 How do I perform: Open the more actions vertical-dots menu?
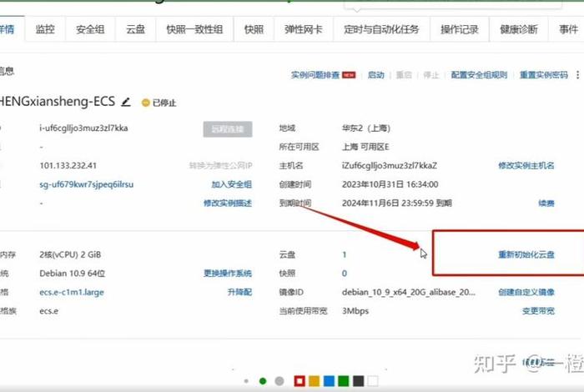(x=577, y=75)
